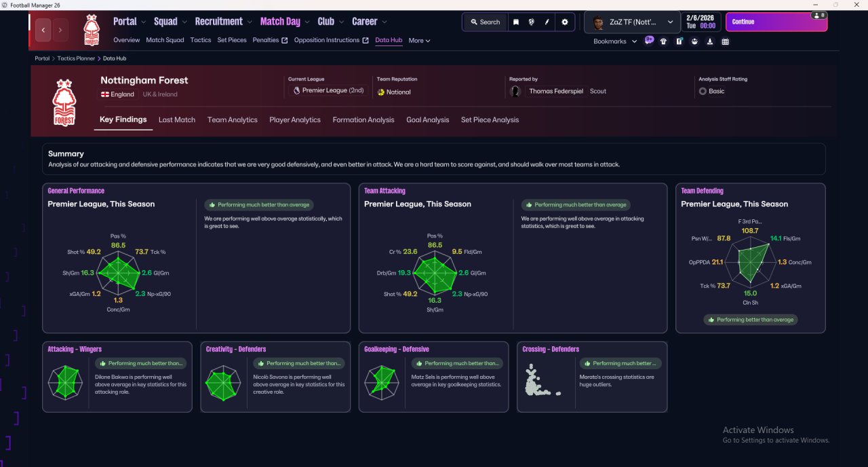Click the Nottingham Forest badge in the top bar
The width and height of the screenshot is (868, 467).
click(91, 30)
